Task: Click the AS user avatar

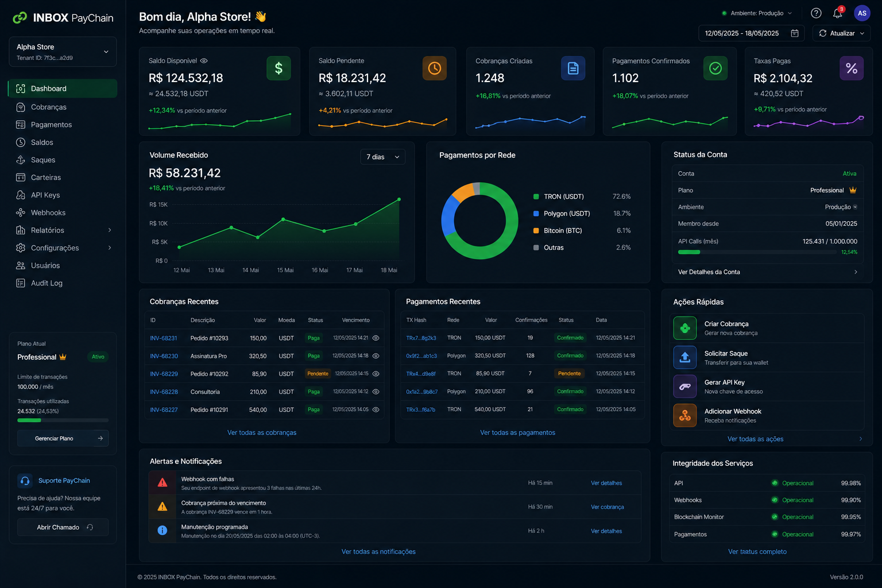Action: (862, 13)
